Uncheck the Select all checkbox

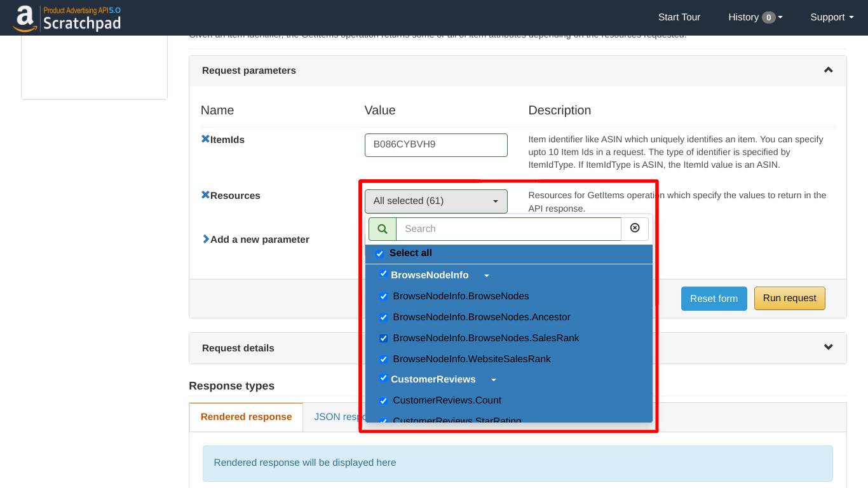coord(379,253)
